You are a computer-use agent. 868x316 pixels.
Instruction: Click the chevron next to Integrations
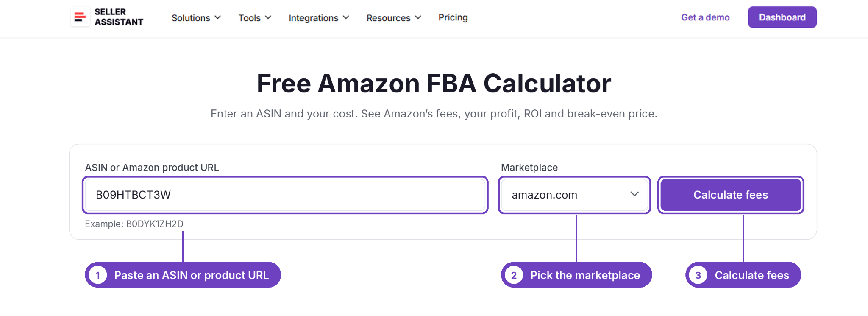click(346, 17)
